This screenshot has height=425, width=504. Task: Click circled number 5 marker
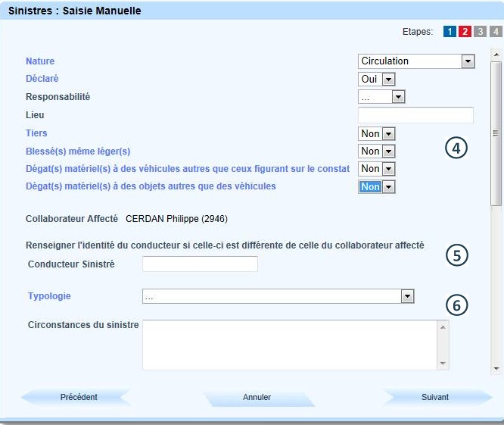pyautogui.click(x=456, y=255)
